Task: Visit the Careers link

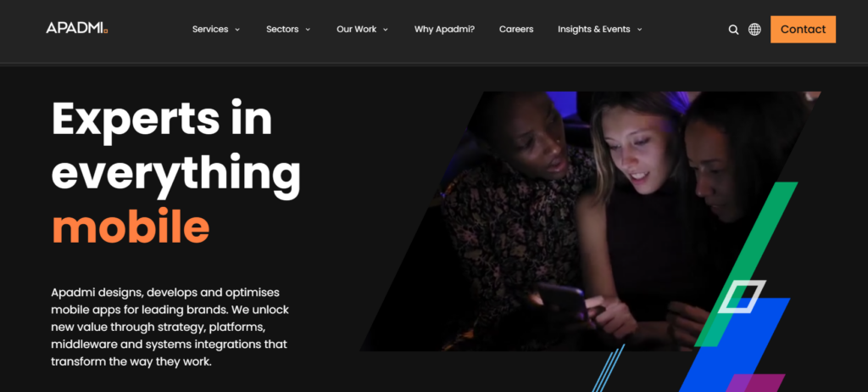Action: point(516,30)
